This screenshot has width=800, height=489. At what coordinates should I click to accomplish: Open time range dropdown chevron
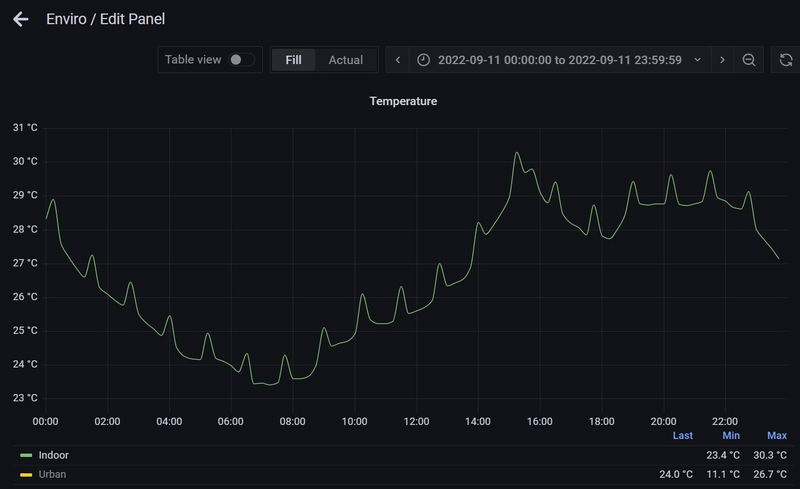pos(697,60)
